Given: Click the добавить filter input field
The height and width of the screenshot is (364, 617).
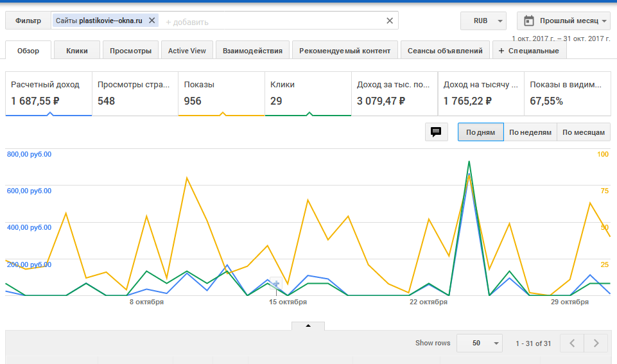Looking at the screenshot, I should click(270, 22).
